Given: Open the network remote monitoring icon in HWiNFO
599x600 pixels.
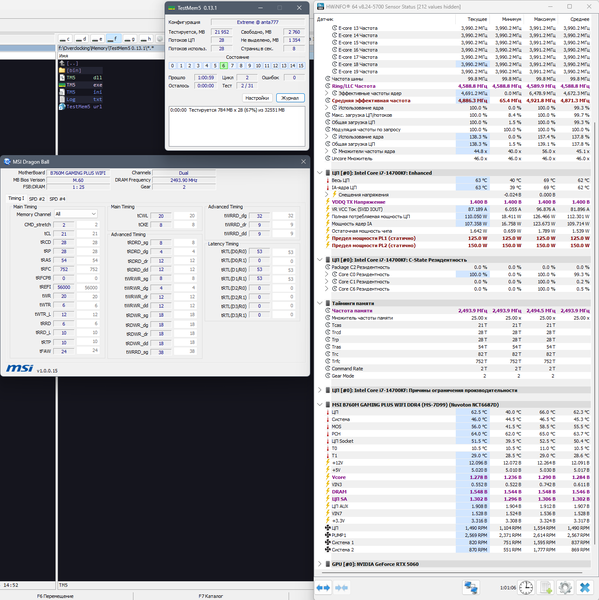Looking at the screenshot, I should coord(470,587).
